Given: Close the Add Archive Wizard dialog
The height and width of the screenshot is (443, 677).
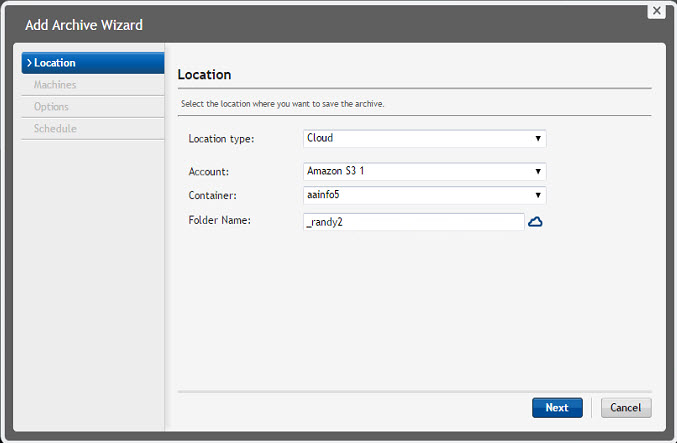Looking at the screenshot, I should [656, 10].
